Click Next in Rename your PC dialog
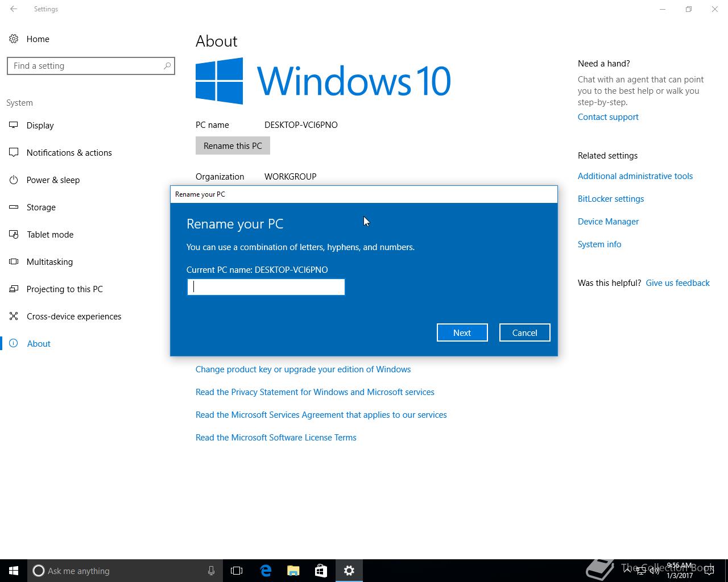The image size is (728, 582). (462, 332)
